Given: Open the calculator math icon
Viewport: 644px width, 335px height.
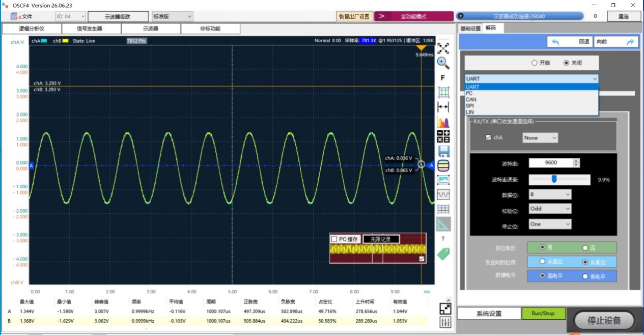Looking at the screenshot, I should (x=443, y=136).
